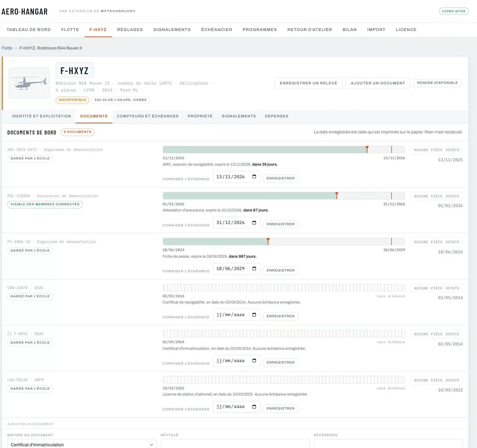Image resolution: width=477 pixels, height=448 pixels.
Task: Open calendar icon in CI F-HXYZ date field
Action: pos(254,361)
